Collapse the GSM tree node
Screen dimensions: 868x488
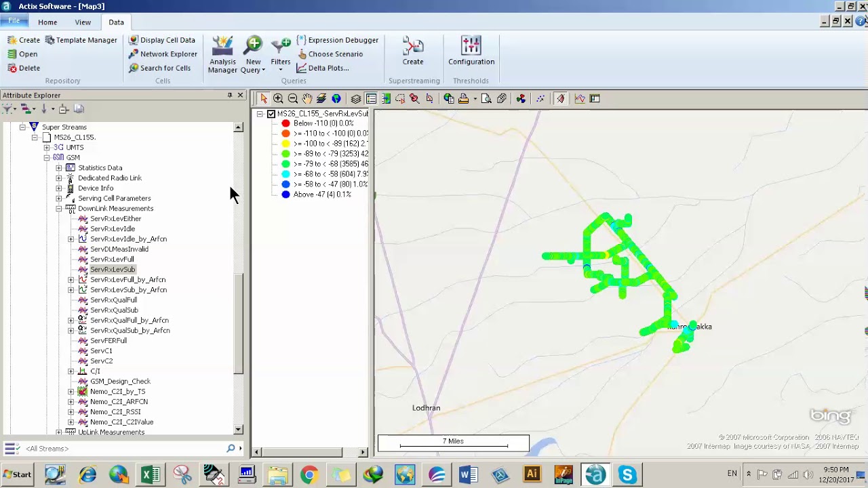point(47,157)
